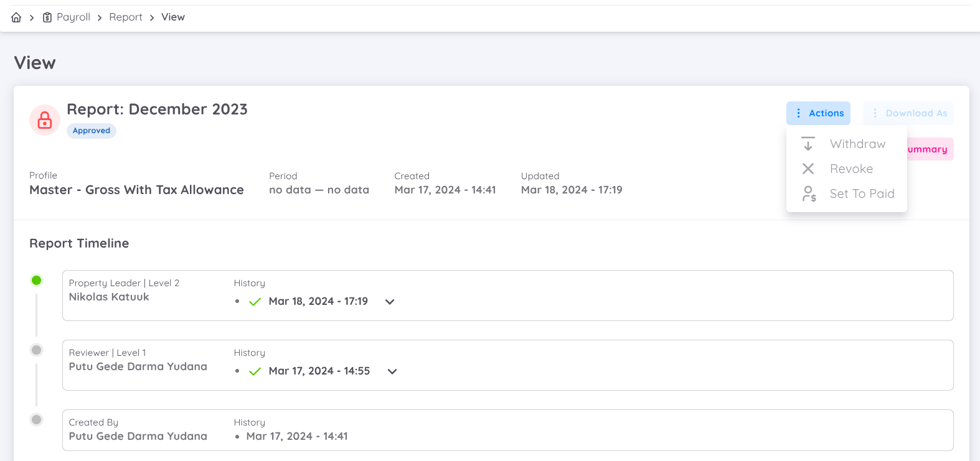The image size is (980, 461).
Task: Click the Payroll clipboard icon
Action: pyautogui.click(x=47, y=17)
